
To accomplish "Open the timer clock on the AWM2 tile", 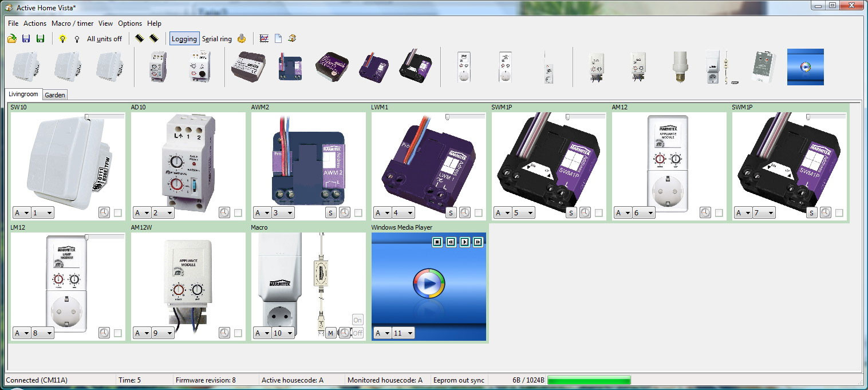I will tap(344, 212).
